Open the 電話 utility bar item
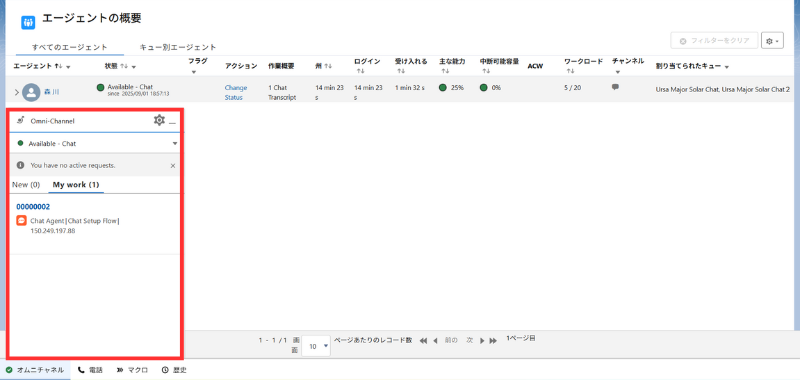 coord(90,370)
